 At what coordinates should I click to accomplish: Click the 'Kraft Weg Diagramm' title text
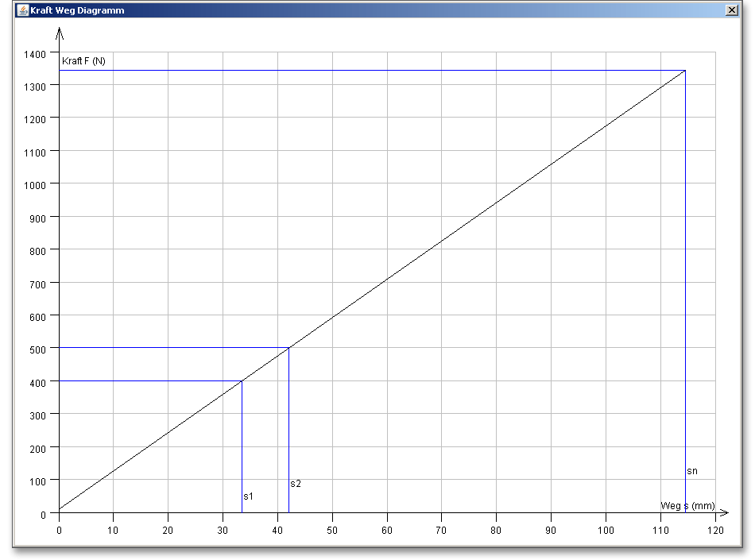(77, 10)
